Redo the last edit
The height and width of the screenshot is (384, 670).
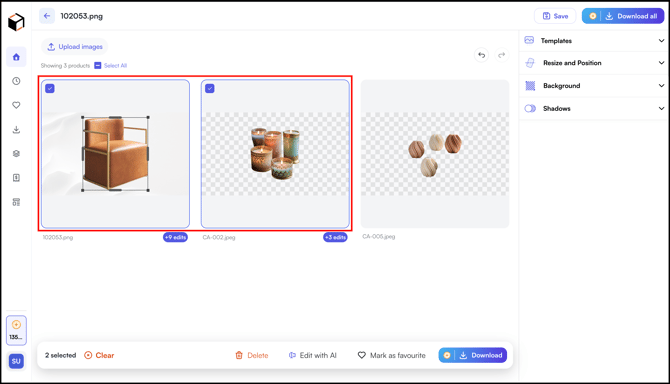pos(502,55)
